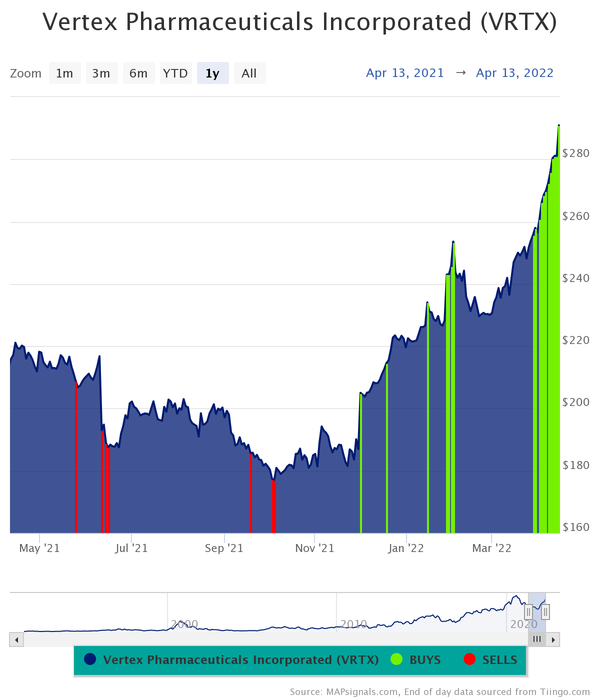Click the navigator scrollbar right arrow
Image resolution: width=600 pixels, height=700 pixels.
(553, 639)
